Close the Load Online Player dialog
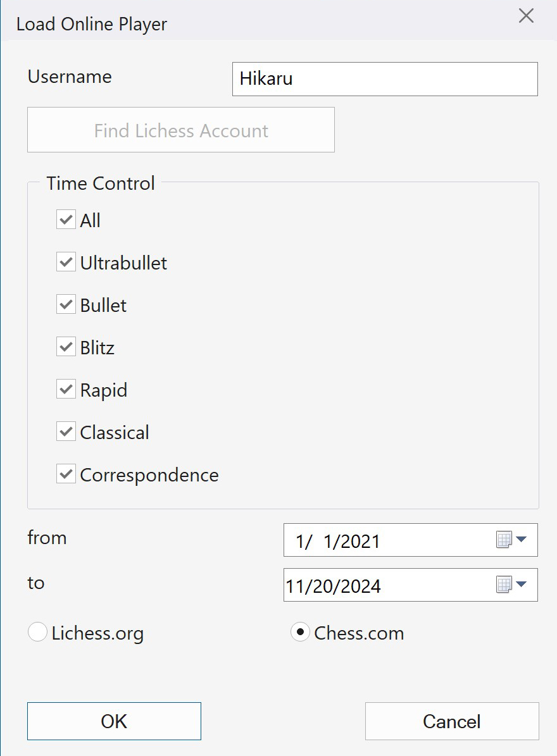557x756 pixels. coord(526,16)
